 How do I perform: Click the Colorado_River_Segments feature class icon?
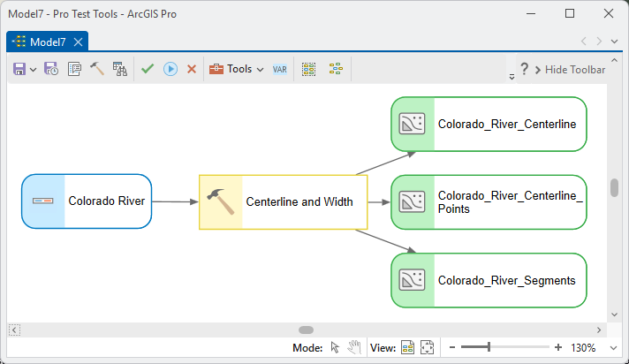[x=412, y=280]
